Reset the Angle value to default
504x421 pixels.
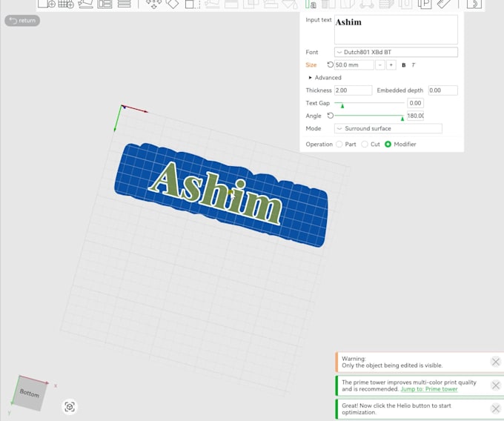tap(330, 116)
